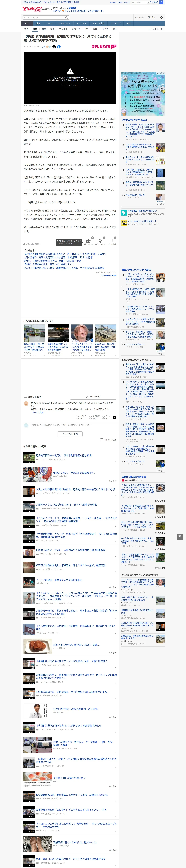This screenshot has height=868, width=186.
Task: Click 記事に関する報告 report icon link
Action: [x=31, y=244]
